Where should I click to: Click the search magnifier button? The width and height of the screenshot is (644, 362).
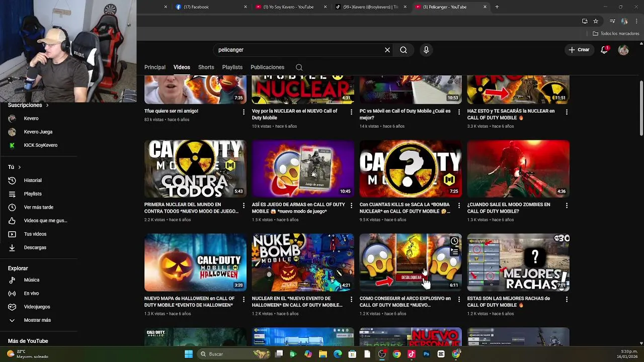pyautogui.click(x=404, y=50)
